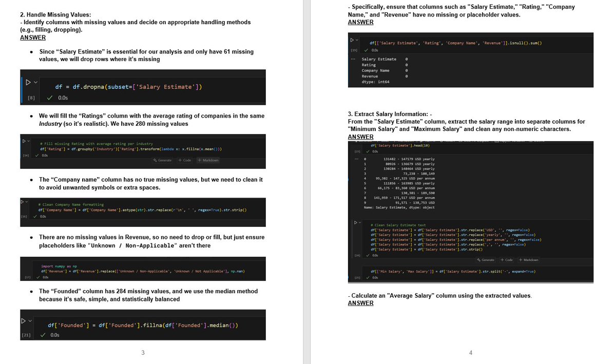Click execution count label [8]
The height and width of the screenshot is (364, 616).
[x=31, y=98]
